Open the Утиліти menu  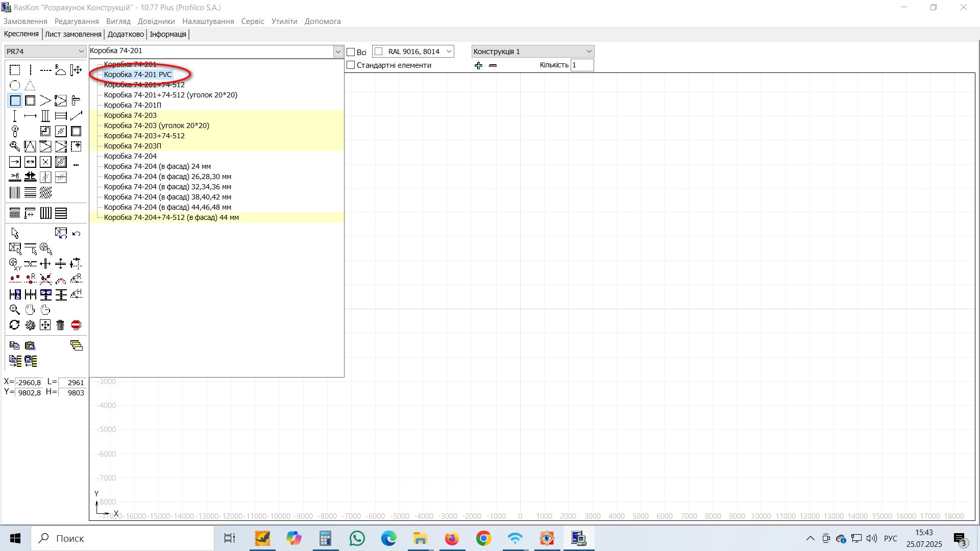coord(284,21)
